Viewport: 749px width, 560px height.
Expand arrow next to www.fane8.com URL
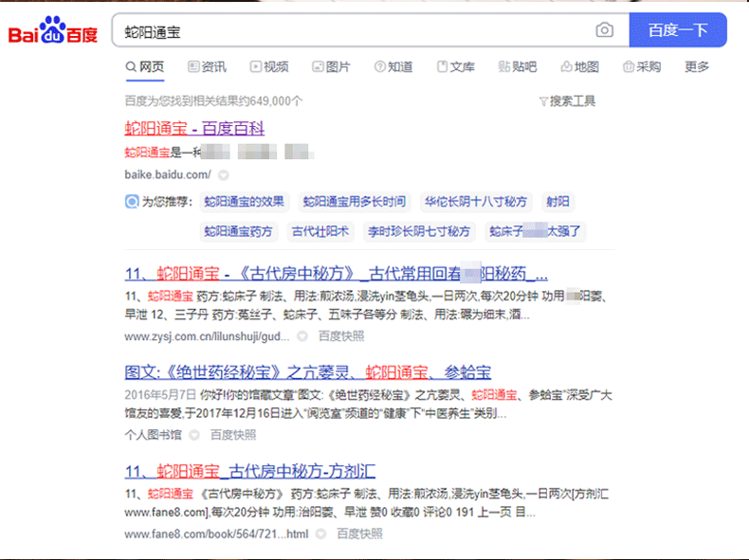point(320,533)
